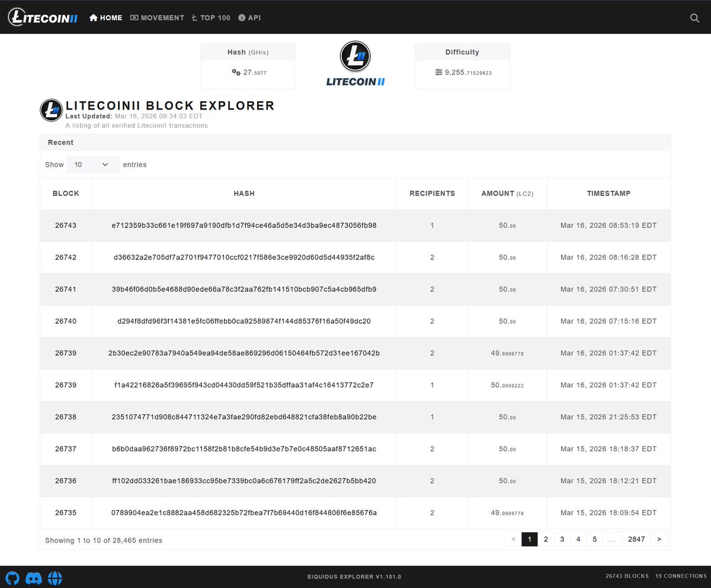Click the next page arrow
Screen dimensions: 711x588
(x=659, y=539)
